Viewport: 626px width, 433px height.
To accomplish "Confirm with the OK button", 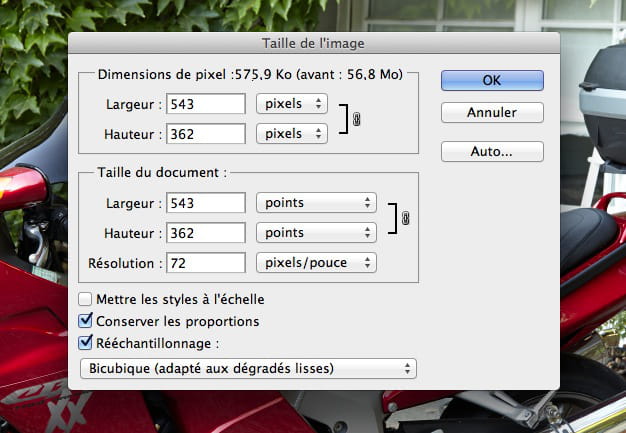I will 492,81.
